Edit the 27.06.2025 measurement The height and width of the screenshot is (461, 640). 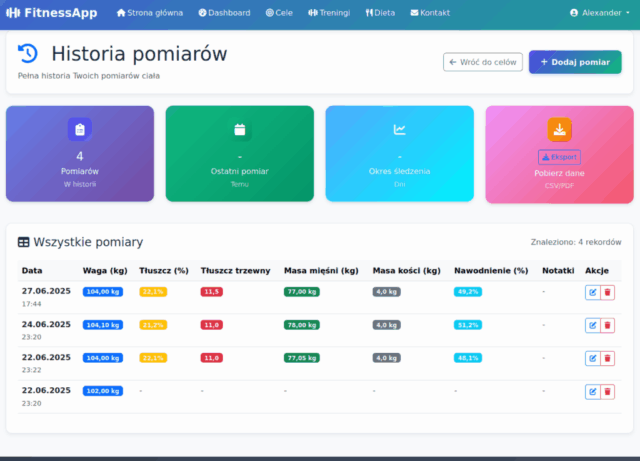click(x=593, y=292)
